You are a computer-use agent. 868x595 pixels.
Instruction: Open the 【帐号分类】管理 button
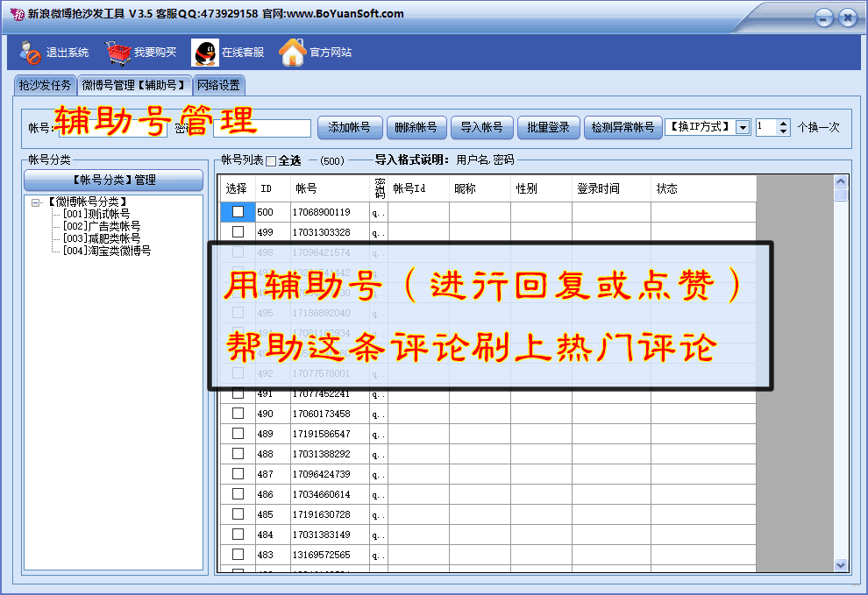[x=113, y=180]
